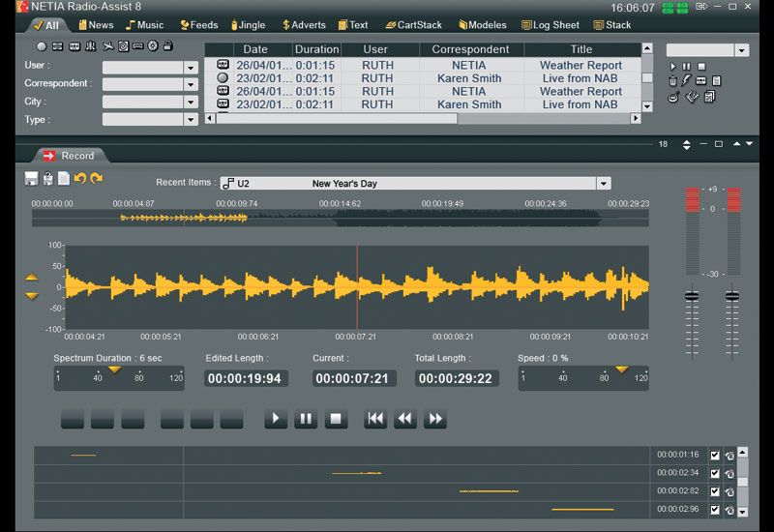This screenshot has width=774, height=532.
Task: Rewind the recording
Action: click(405, 419)
